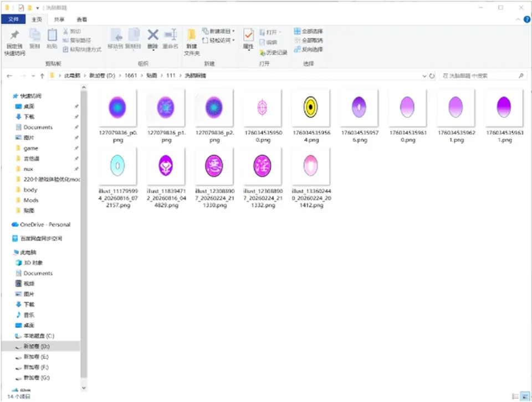The image size is (532, 402).
Task: Click the Copy to icon
Action: [x=134, y=35]
